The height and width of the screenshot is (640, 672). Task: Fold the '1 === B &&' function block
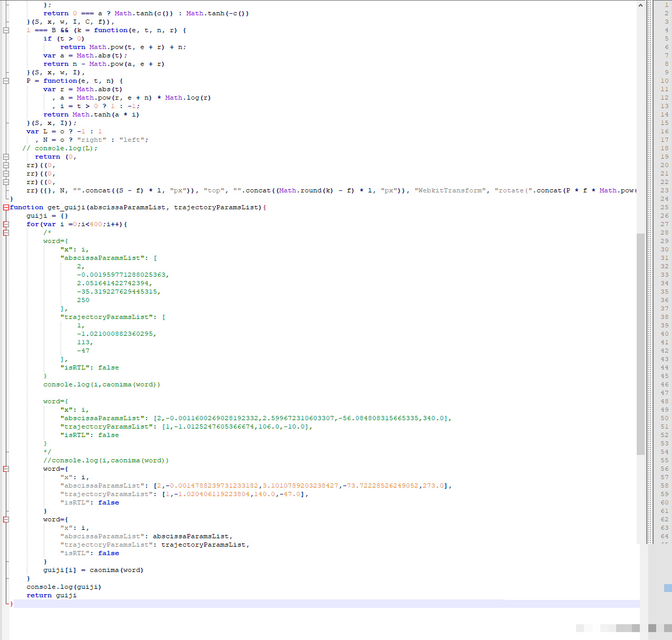6,30
